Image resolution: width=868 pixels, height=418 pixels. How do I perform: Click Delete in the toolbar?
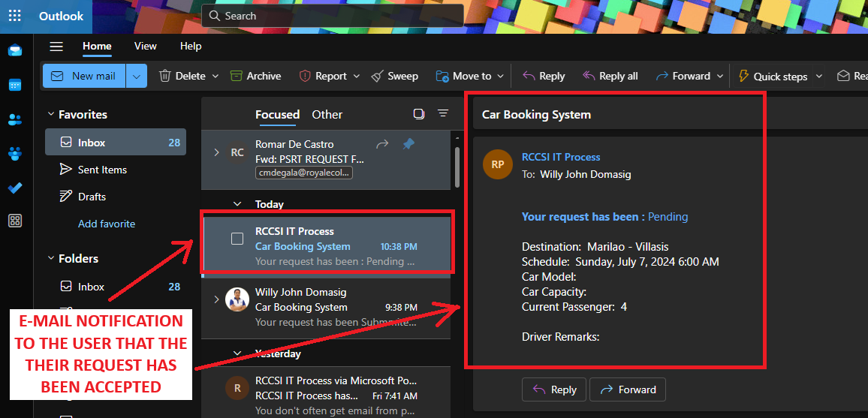tap(182, 77)
